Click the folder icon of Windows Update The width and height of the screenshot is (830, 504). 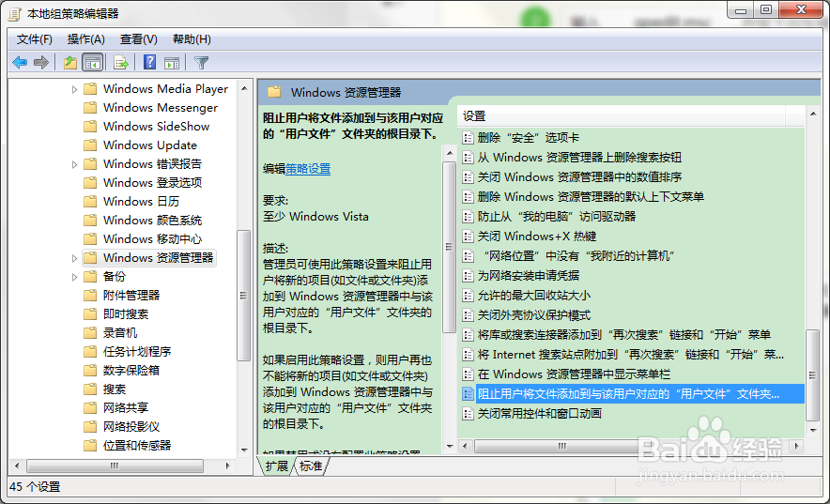point(90,145)
